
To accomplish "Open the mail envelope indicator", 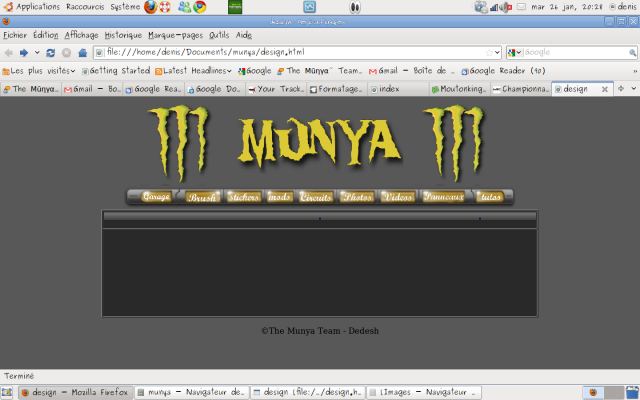I will [x=521, y=7].
